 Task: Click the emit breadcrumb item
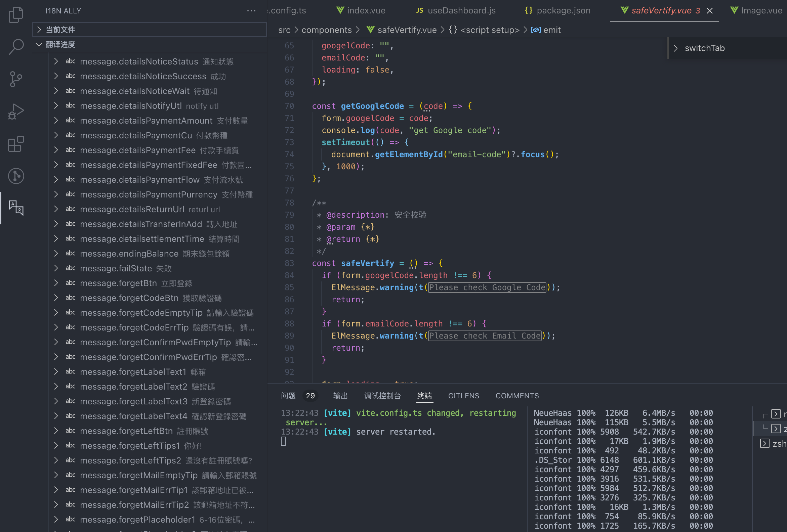(552, 30)
